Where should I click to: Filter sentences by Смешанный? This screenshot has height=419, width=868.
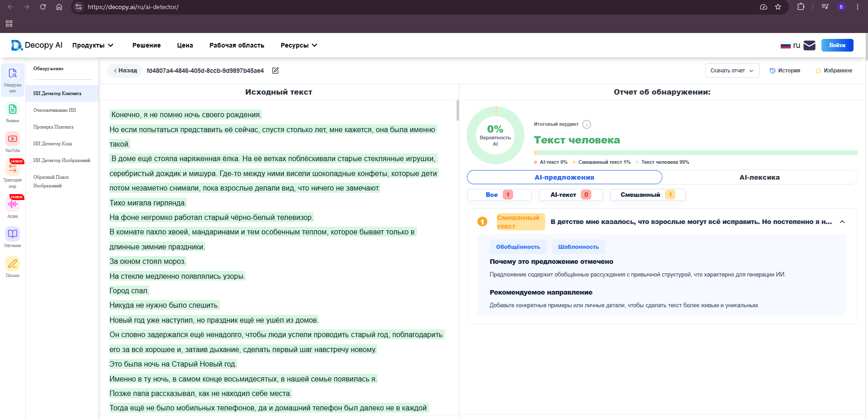point(648,195)
